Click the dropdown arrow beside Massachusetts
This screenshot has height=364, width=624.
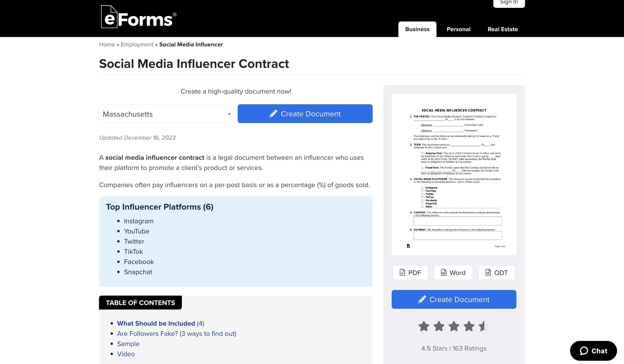click(229, 114)
